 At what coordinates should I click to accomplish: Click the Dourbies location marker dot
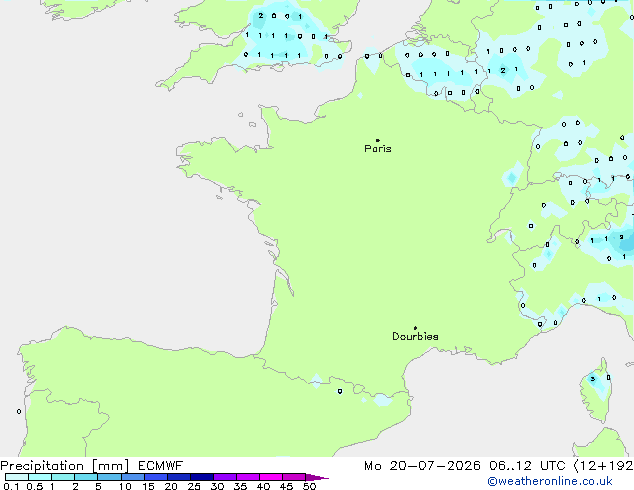(x=415, y=328)
